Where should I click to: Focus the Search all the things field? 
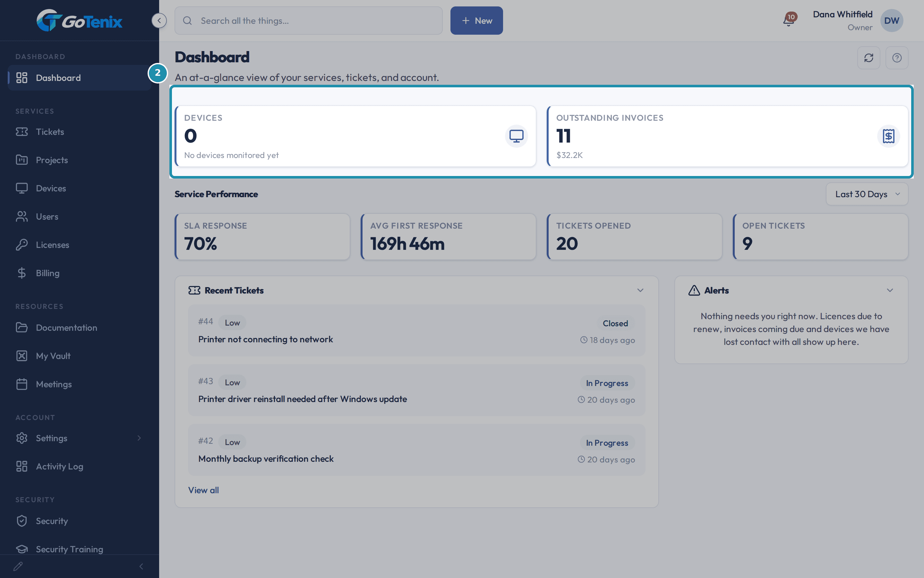[x=309, y=21]
